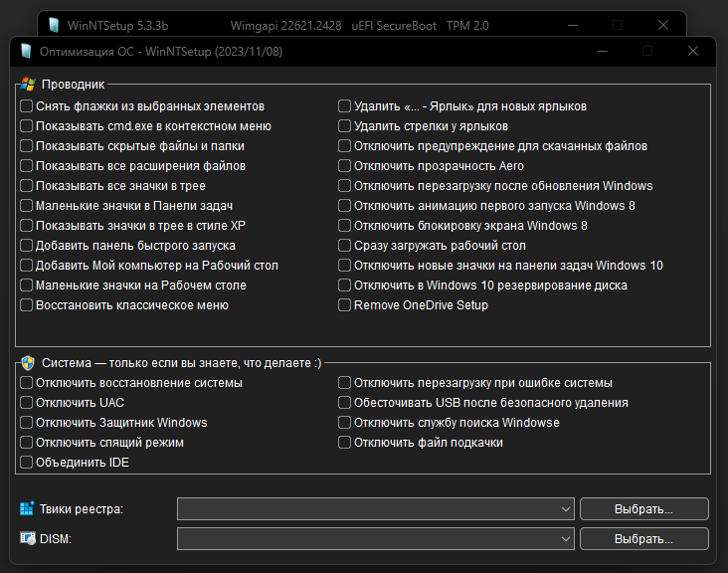Close the Оптимизация ОС window
This screenshot has width=728, height=573.
(x=693, y=51)
